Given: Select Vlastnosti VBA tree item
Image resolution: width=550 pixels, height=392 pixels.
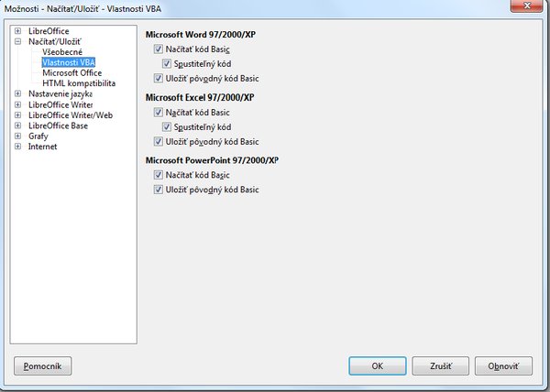Looking at the screenshot, I should point(69,62).
